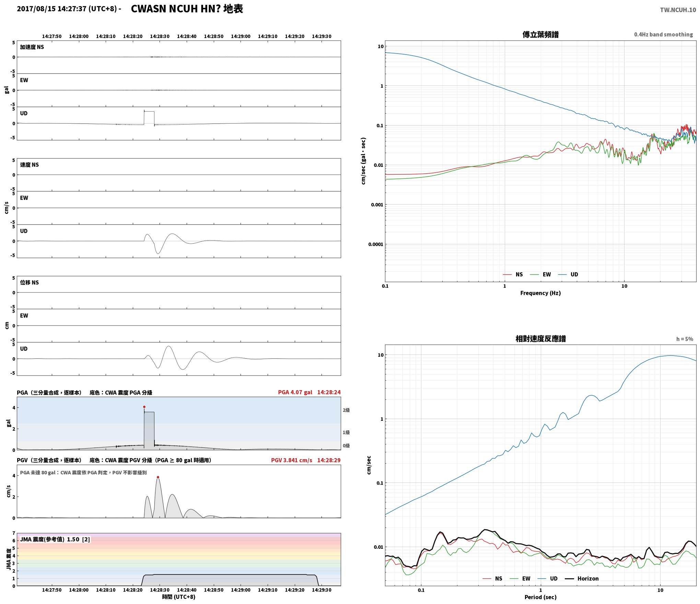
Task: Select the Horizon legend entry in response spectrum
Action: (x=582, y=579)
